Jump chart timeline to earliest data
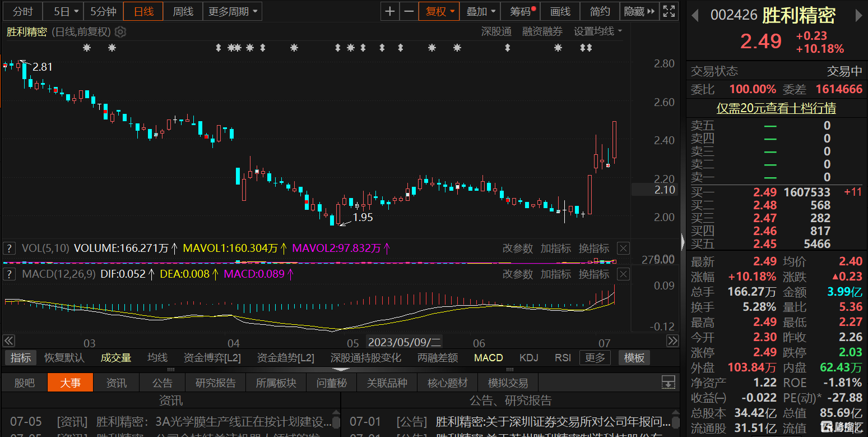This screenshot has height=437, width=868. [8, 341]
